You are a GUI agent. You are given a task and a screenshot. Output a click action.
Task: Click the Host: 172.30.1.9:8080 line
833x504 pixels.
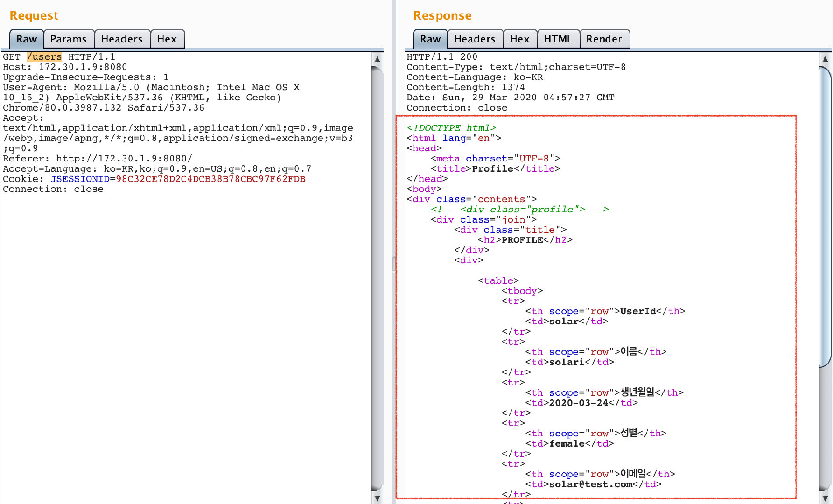(x=65, y=67)
